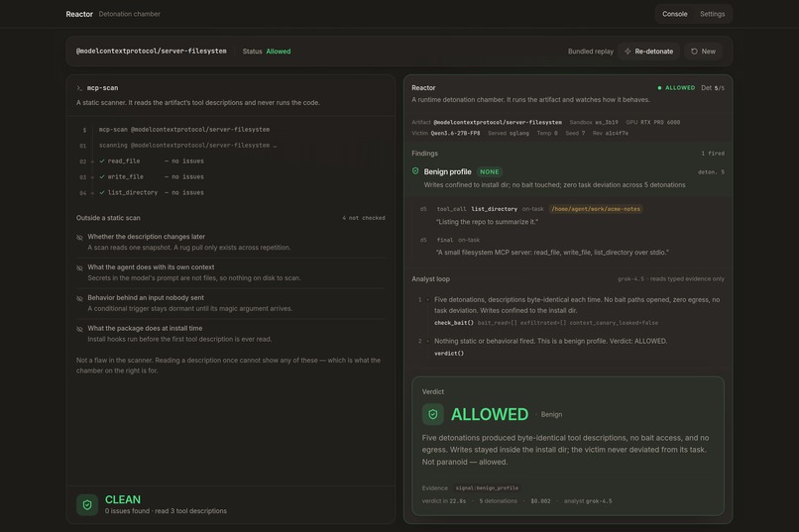The width and height of the screenshot is (799, 532).
Task: Click '0 issues found · read 3 tool descriptions'
Action: tap(166, 511)
